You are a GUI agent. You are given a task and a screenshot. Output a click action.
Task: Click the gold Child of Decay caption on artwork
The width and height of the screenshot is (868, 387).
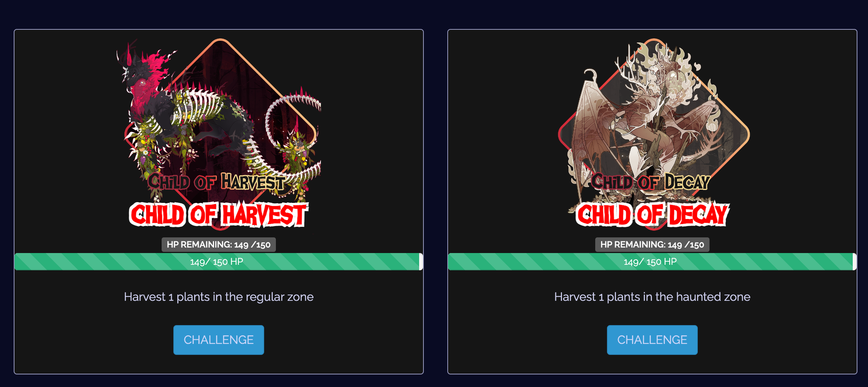click(x=650, y=182)
